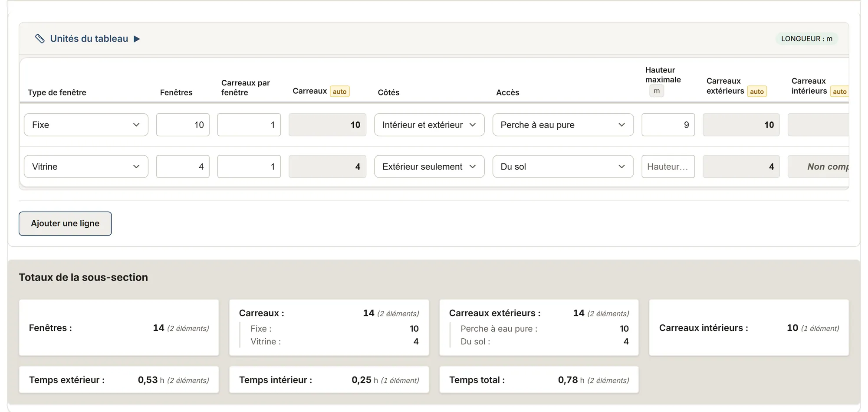Click the Fenêtres : total card
The width and height of the screenshot is (868, 412).
pyautogui.click(x=119, y=328)
